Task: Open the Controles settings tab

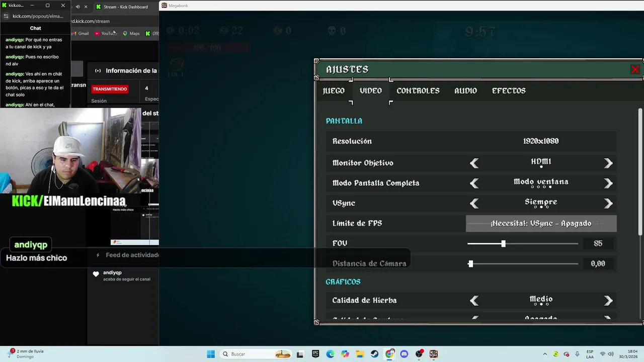Action: click(x=418, y=91)
